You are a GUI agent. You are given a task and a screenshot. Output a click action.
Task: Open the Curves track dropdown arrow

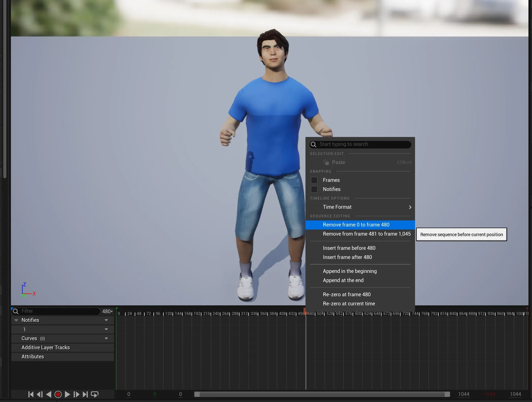(x=106, y=338)
